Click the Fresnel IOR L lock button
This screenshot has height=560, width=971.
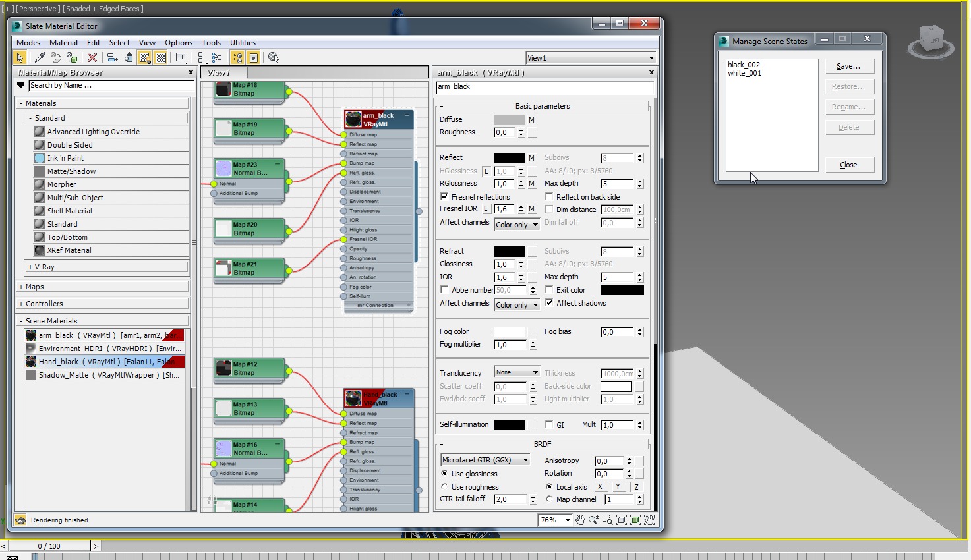[486, 209]
